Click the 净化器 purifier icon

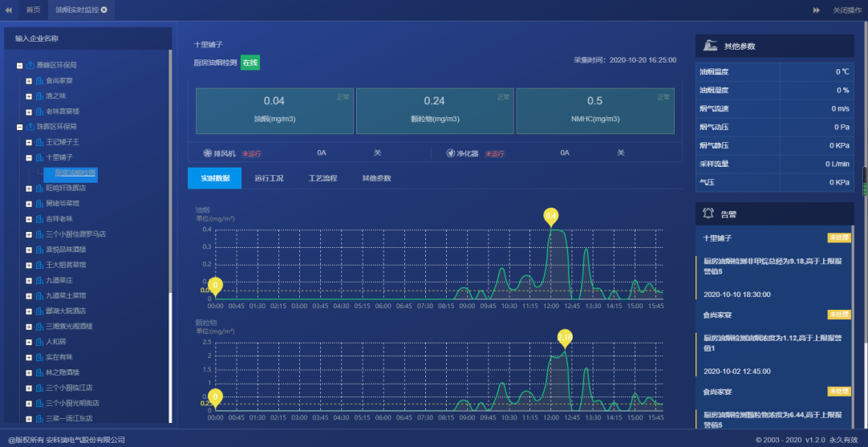[x=451, y=153]
